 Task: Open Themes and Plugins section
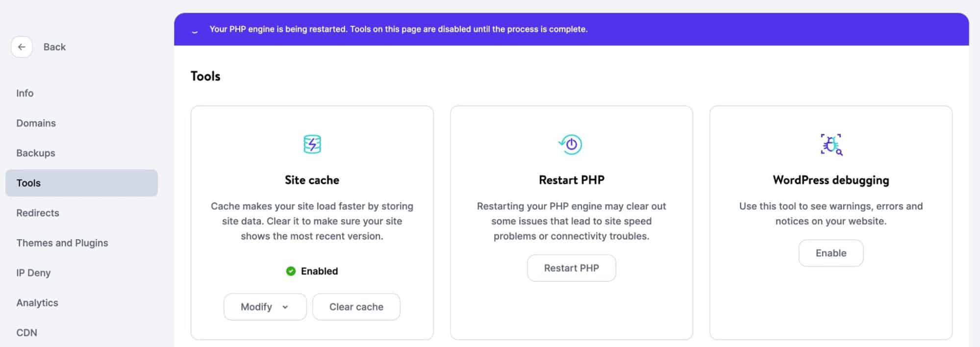[x=62, y=243]
